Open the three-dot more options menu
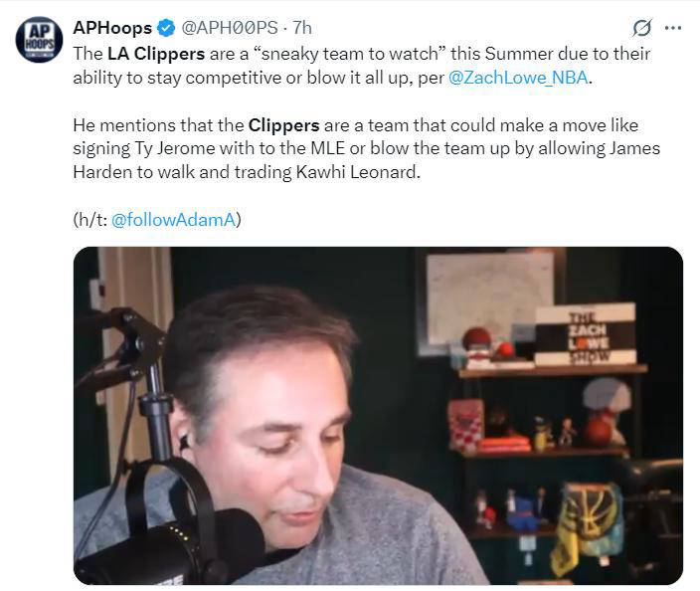This screenshot has width=700, height=591. [673, 28]
